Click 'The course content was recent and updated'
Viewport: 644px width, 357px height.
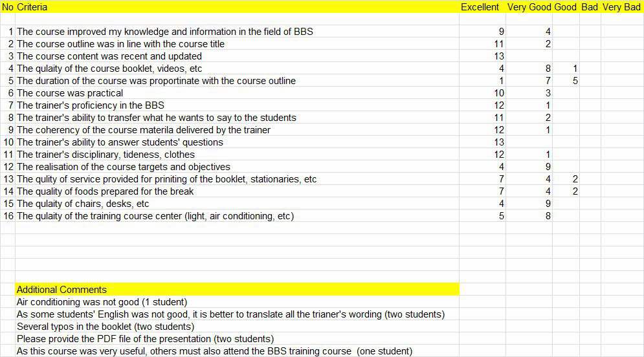237,56
